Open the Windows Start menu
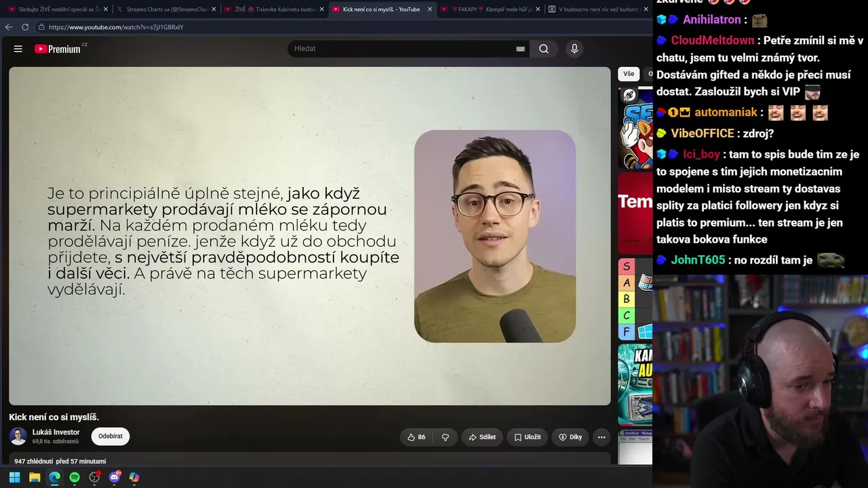The width and height of the screenshot is (868, 488). (x=14, y=477)
